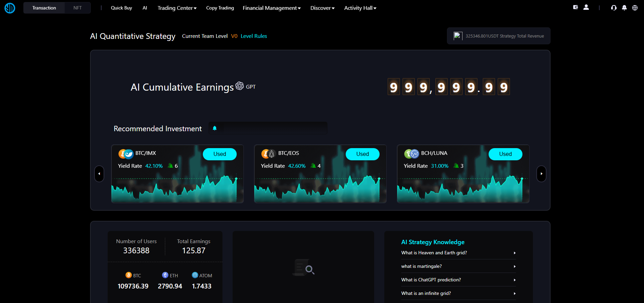Expand the Trading Center dropdown
This screenshot has width=644, height=303.
point(177,8)
